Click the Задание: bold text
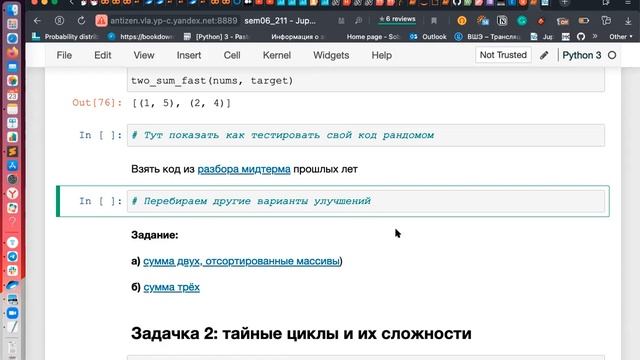This screenshot has height=360, width=640. (155, 235)
